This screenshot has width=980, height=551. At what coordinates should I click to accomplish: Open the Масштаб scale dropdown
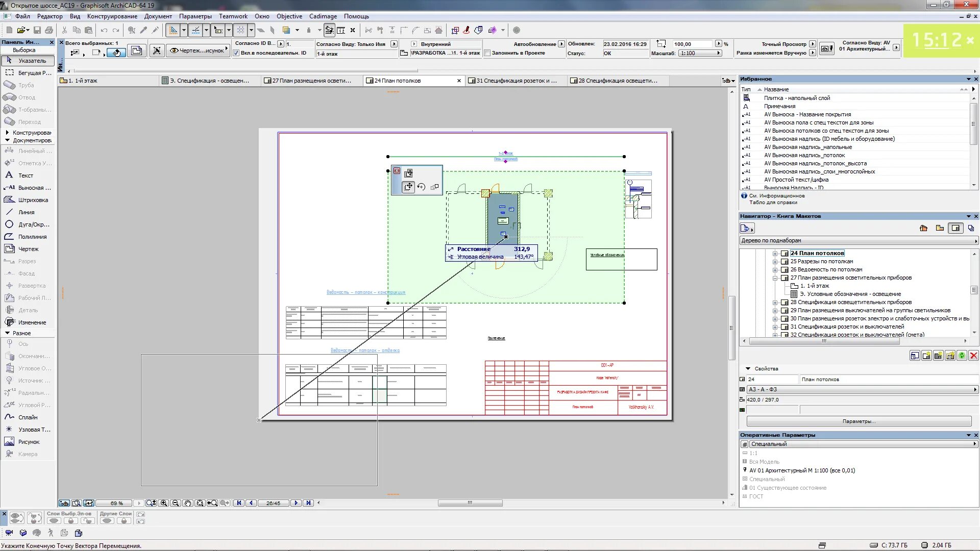[719, 53]
